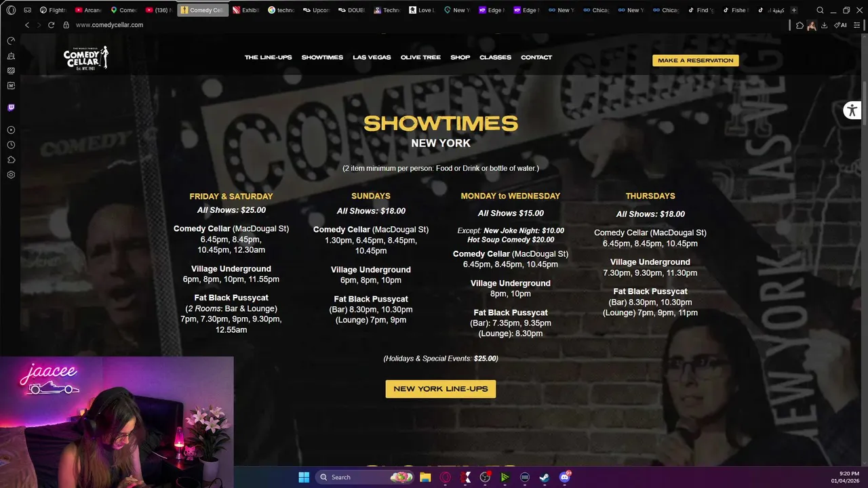Viewport: 868px width, 488px height.
Task: Open Steam from the taskbar
Action: [545, 477]
